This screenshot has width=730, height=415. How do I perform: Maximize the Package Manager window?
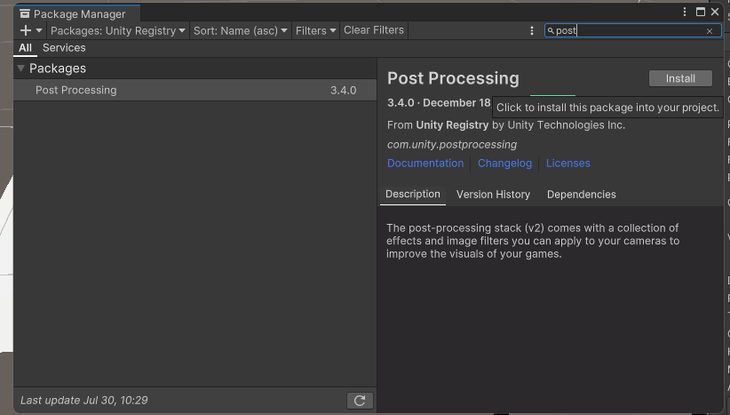[700, 12]
